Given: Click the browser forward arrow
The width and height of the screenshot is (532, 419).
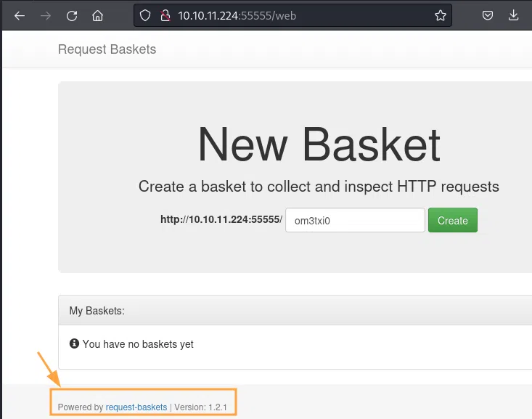Looking at the screenshot, I should coord(46,15).
